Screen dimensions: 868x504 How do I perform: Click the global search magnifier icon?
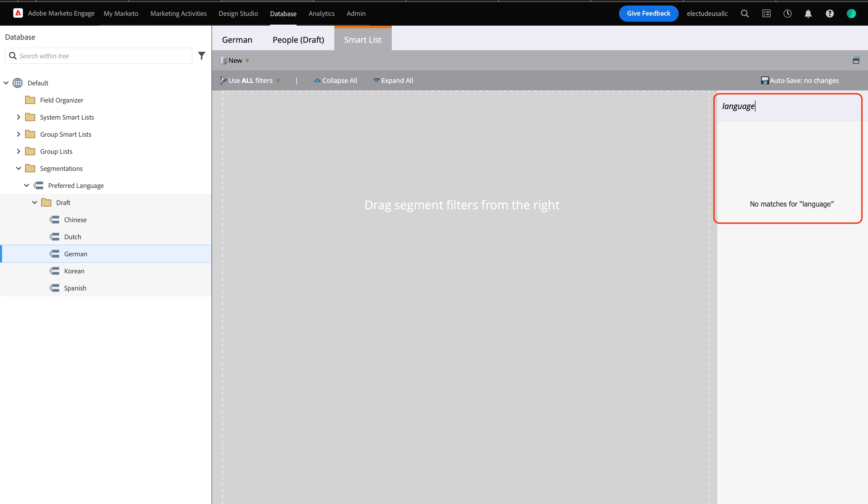click(x=745, y=13)
